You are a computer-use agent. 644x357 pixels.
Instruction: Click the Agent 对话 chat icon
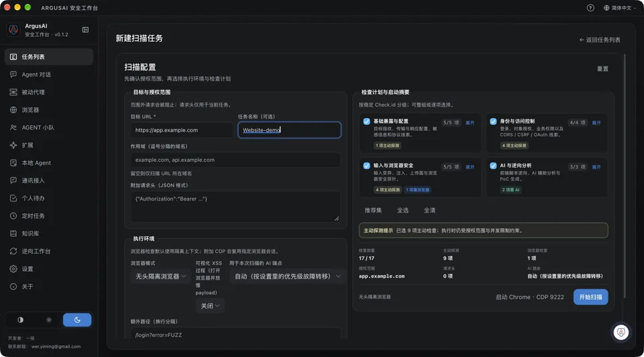tap(13, 74)
